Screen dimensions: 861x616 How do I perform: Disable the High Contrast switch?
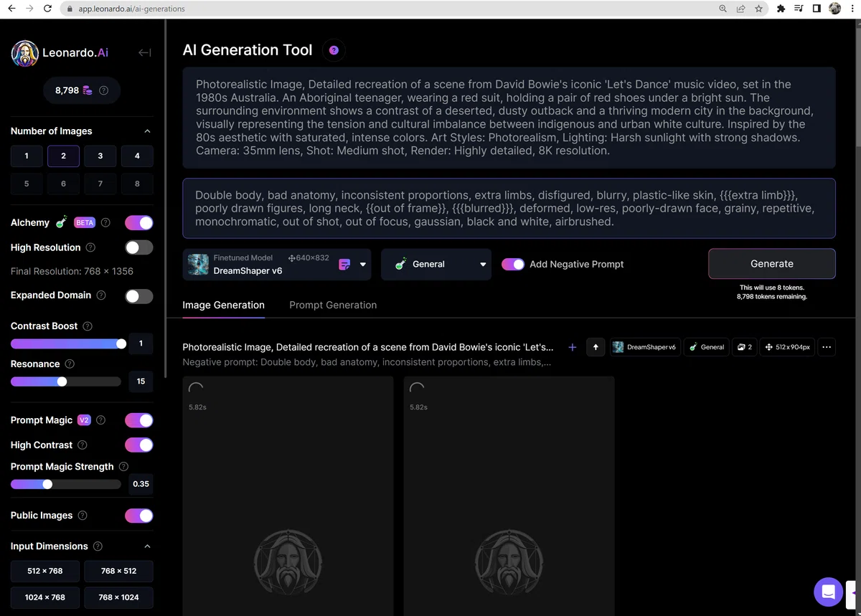139,445
